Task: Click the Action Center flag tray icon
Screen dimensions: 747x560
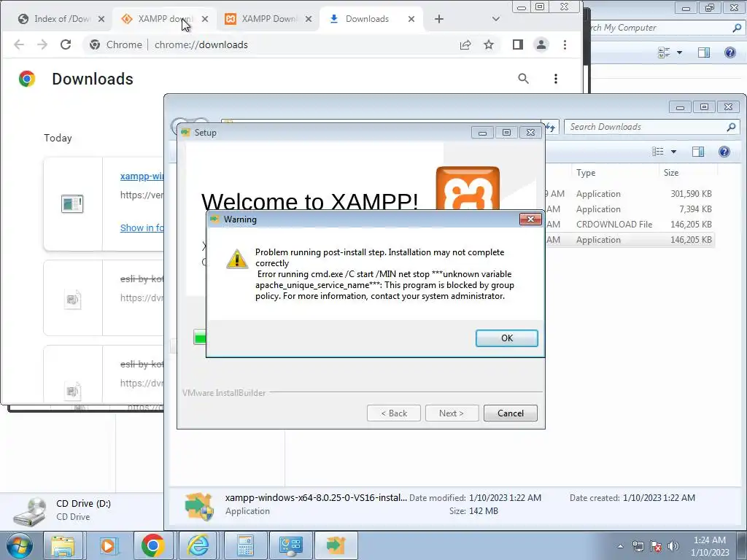Action: point(656,546)
